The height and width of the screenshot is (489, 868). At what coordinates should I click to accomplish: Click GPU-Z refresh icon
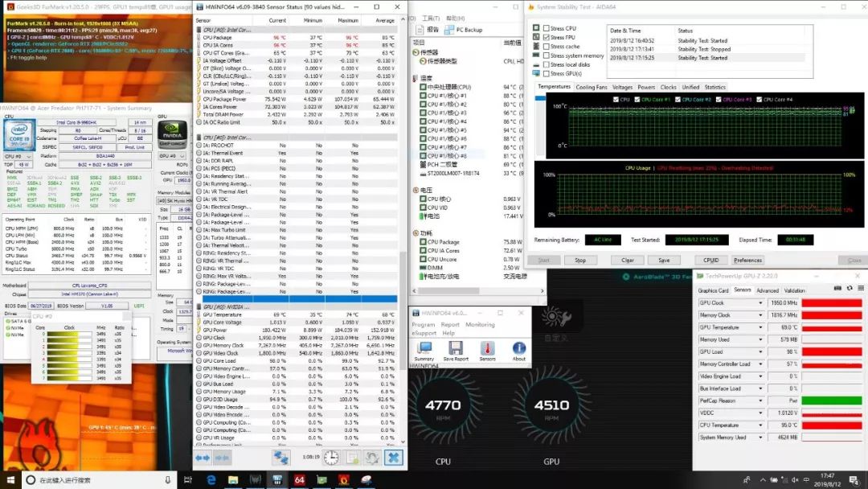(x=850, y=288)
